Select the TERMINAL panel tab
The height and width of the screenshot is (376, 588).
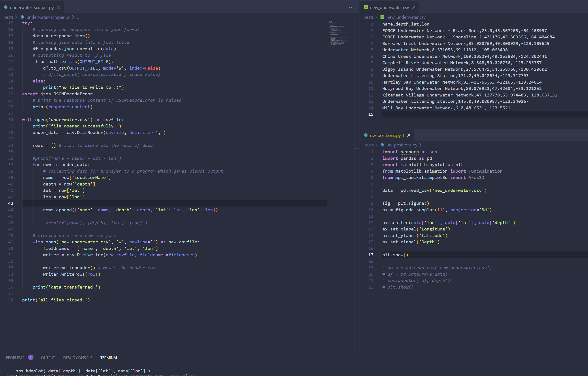pyautogui.click(x=109, y=357)
